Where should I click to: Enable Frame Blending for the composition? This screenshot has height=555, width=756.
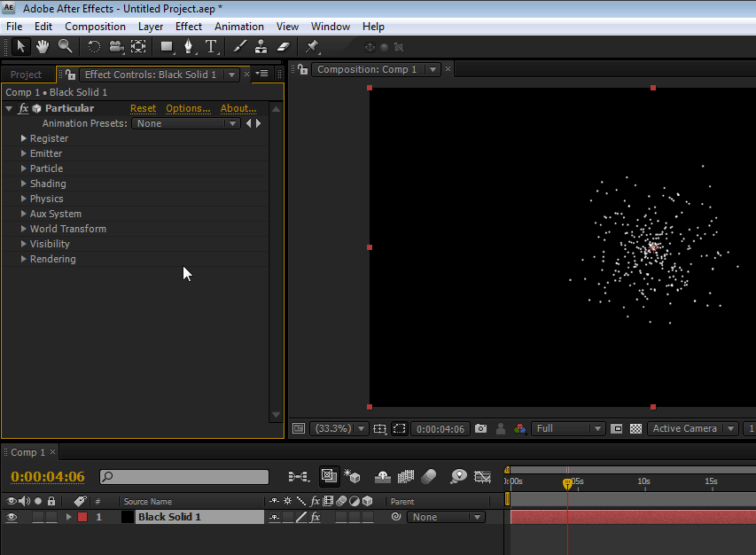406,477
